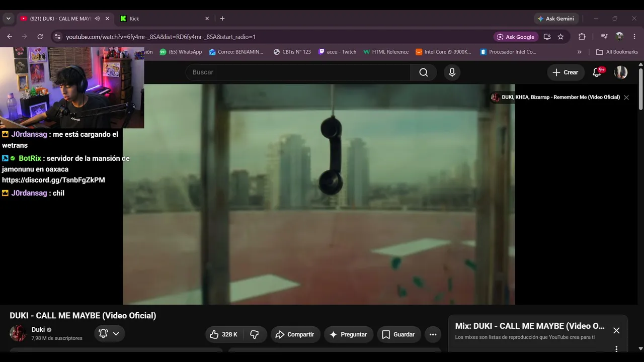The height and width of the screenshot is (362, 644).
Task: Open the suggested Remember Me (Video Oficial) card
Action: click(555, 97)
